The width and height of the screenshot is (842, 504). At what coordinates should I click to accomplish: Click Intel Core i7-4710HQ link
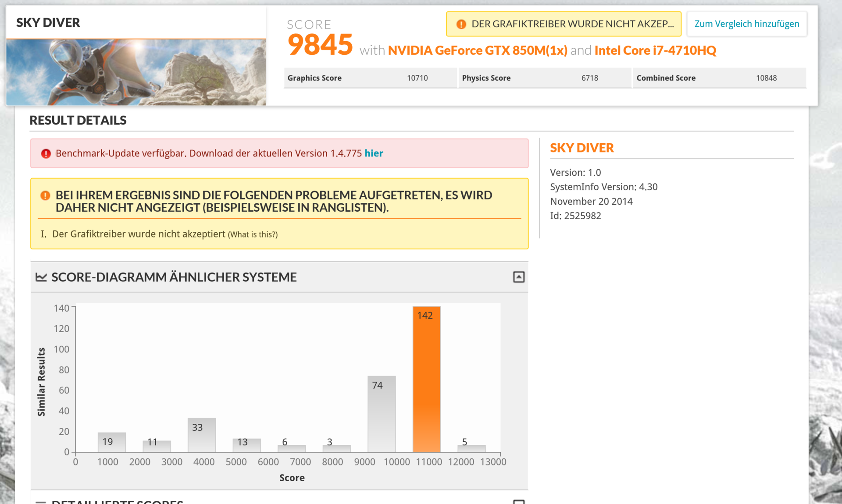point(655,50)
